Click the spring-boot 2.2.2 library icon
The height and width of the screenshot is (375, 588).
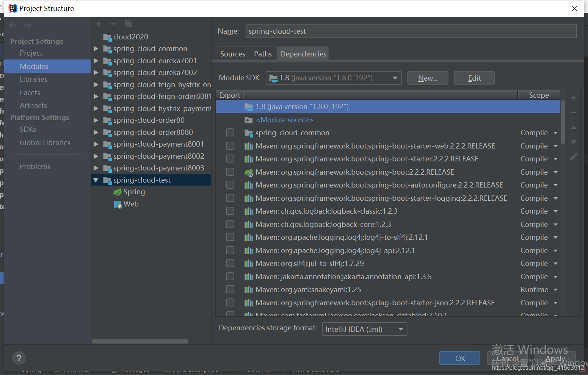pos(249,172)
